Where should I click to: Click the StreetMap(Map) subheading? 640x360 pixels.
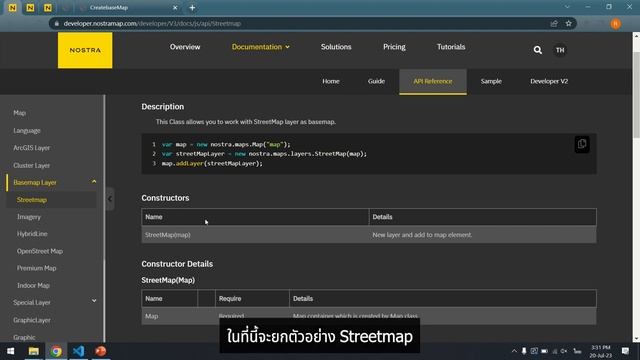[x=168, y=280]
